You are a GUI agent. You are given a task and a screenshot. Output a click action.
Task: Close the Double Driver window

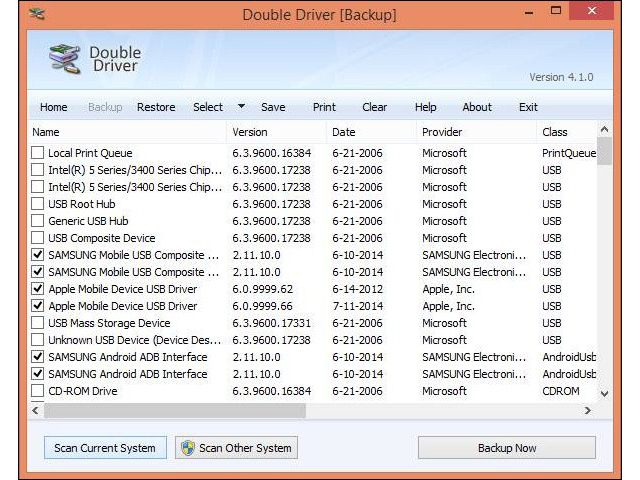click(592, 11)
